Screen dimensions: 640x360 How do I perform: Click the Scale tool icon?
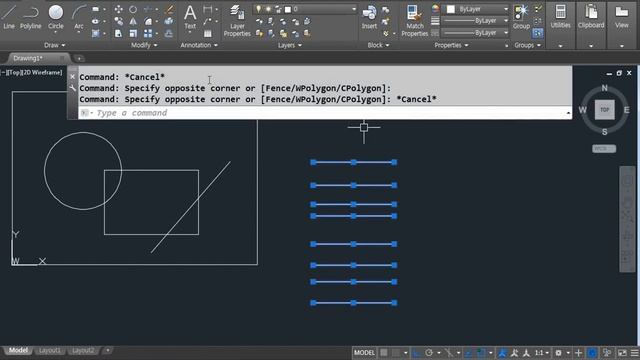[133, 33]
